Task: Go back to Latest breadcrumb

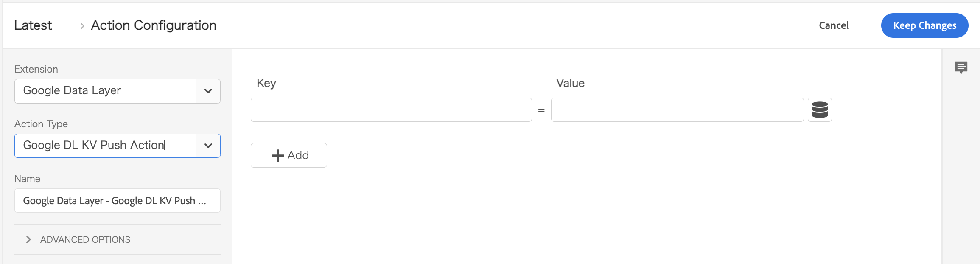Action: click(x=33, y=25)
